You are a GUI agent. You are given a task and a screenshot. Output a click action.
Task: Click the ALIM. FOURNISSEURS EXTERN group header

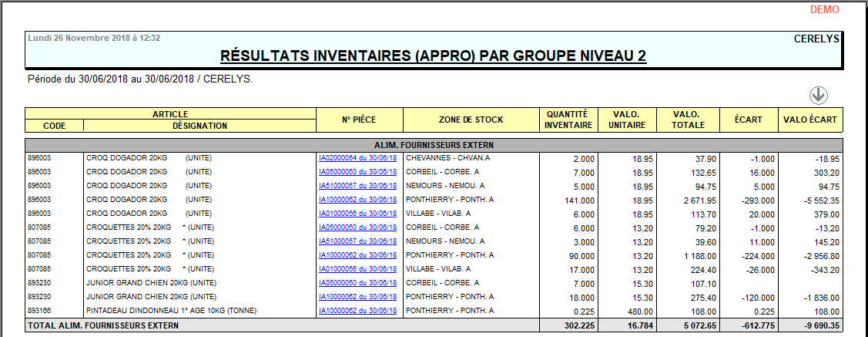(x=434, y=144)
